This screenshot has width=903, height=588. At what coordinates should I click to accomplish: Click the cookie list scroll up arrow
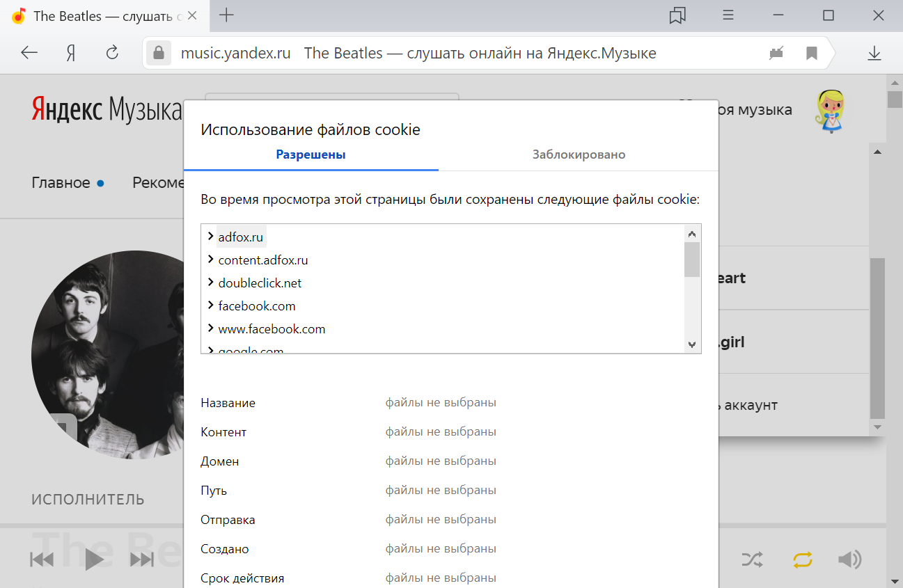[691, 234]
